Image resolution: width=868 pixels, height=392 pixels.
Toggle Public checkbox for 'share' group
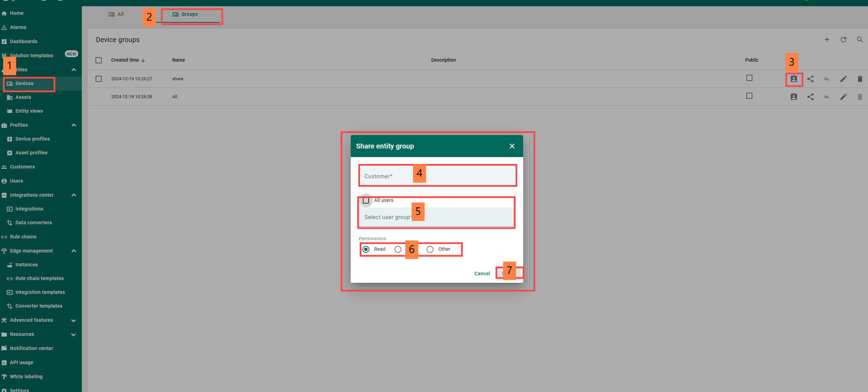(749, 78)
